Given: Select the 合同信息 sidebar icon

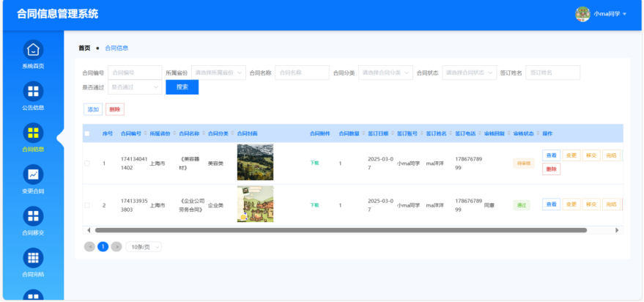Looking at the screenshot, I should click(x=33, y=133).
